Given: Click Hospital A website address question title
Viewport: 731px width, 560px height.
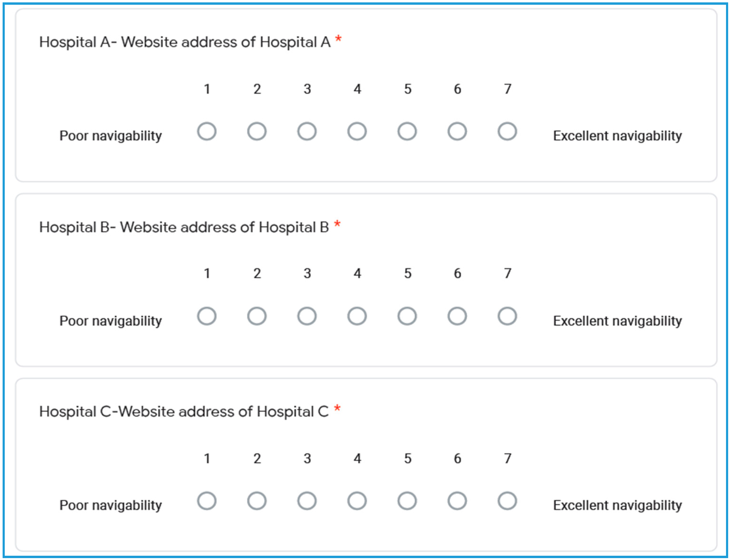Looking at the screenshot, I should 185,42.
